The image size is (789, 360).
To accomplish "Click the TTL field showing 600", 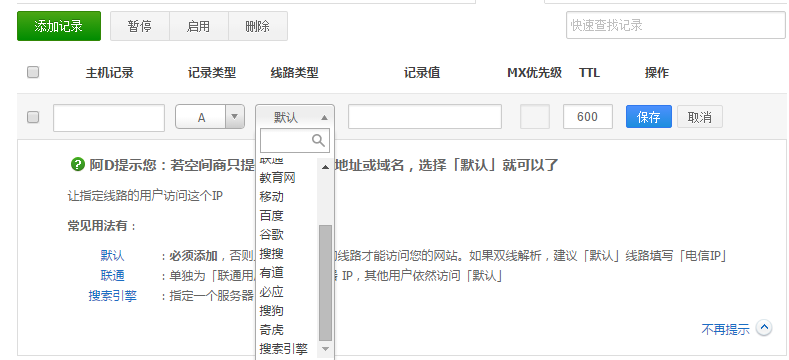I will [x=588, y=117].
